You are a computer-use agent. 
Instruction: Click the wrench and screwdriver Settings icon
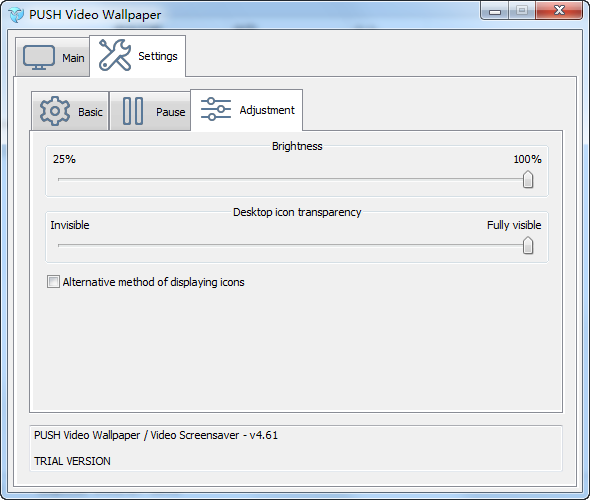(115, 55)
